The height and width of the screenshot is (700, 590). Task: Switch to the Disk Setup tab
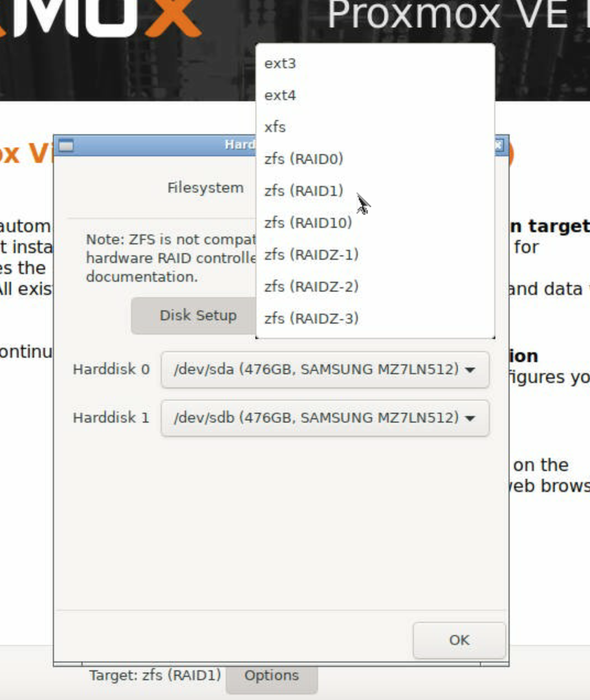[x=197, y=315]
